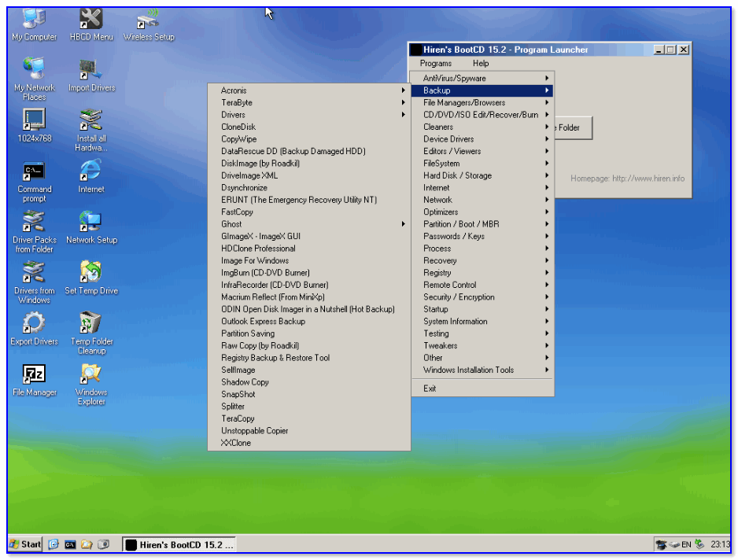Viewport: 738px width, 560px height.
Task: Click Exit in the Programs menu
Action: pyautogui.click(x=430, y=389)
